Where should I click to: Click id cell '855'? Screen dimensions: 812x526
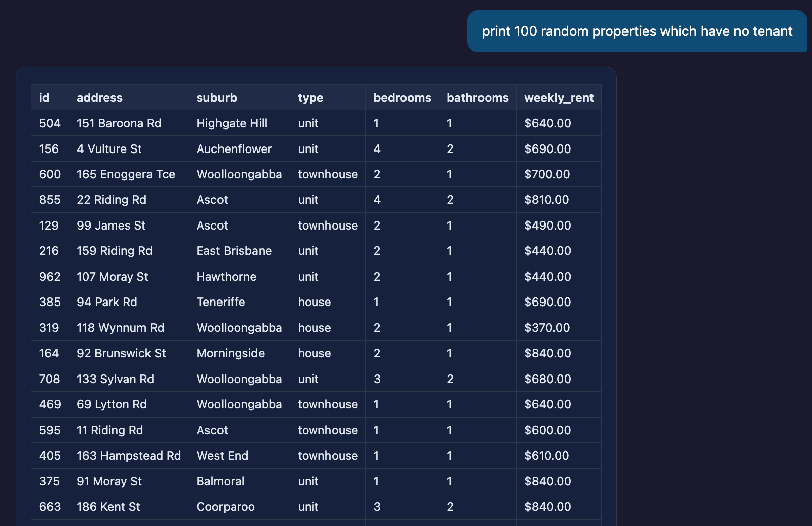click(50, 200)
